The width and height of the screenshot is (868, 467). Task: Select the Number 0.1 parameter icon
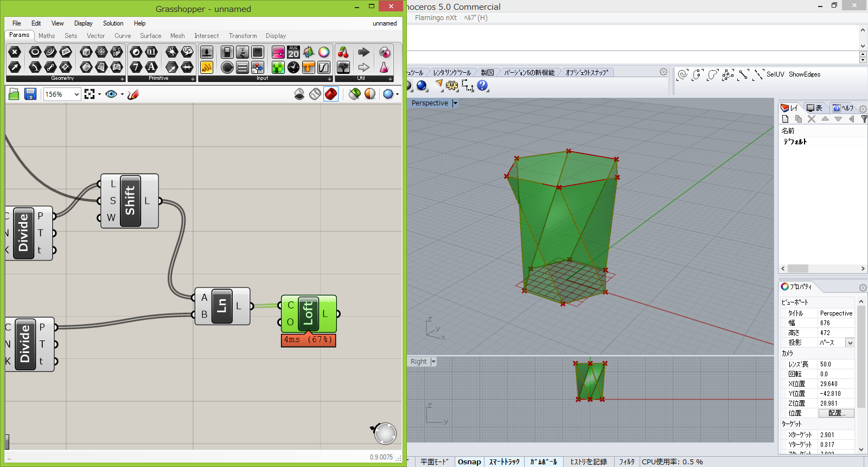pos(151,52)
